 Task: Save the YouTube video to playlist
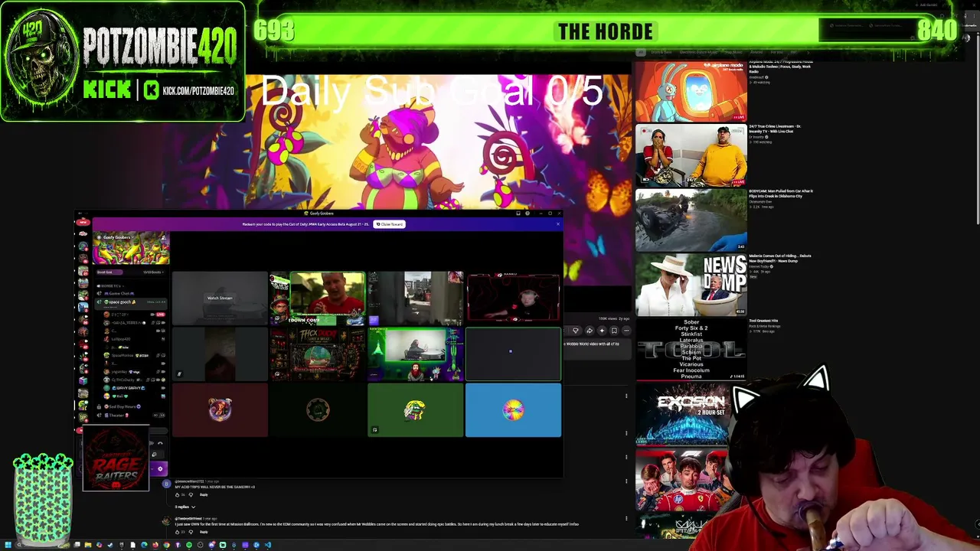pyautogui.click(x=614, y=331)
